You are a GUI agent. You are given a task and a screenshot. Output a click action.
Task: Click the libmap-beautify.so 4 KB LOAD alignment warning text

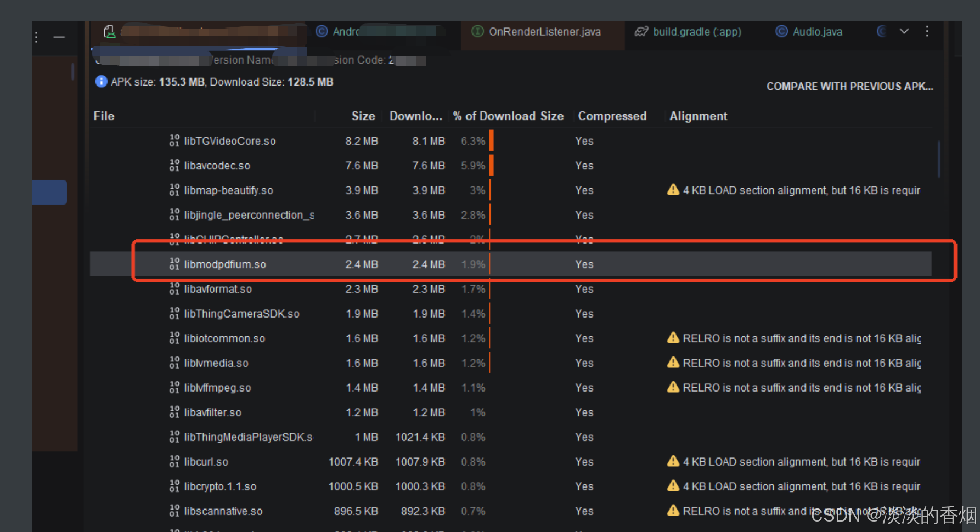click(x=802, y=190)
